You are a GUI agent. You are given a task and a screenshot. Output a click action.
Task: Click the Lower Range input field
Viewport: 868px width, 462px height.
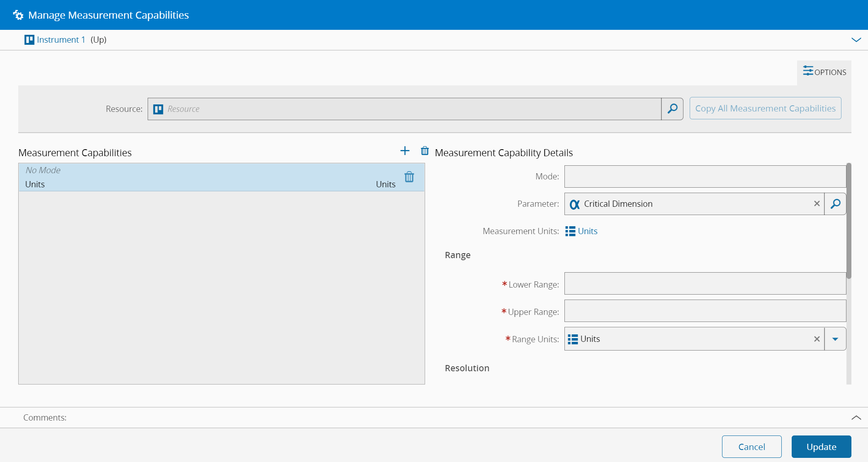pyautogui.click(x=705, y=284)
